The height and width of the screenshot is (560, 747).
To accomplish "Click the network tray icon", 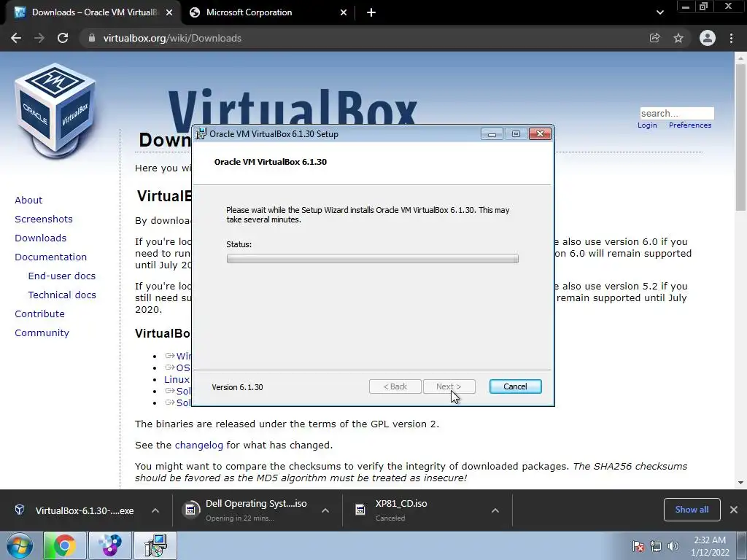I will tap(656, 546).
